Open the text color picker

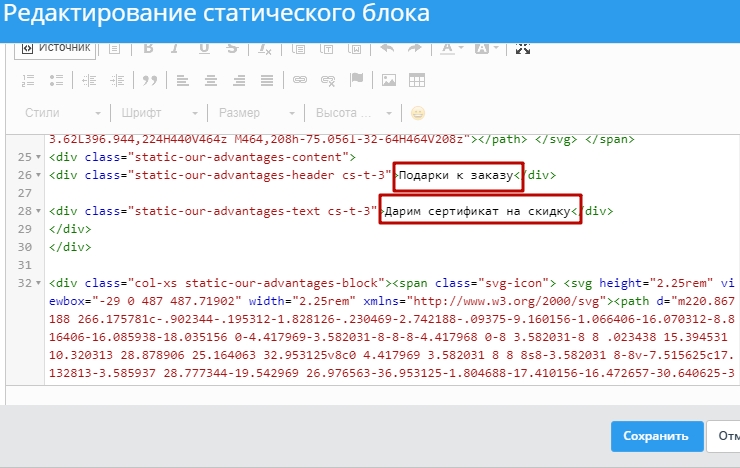[450, 48]
